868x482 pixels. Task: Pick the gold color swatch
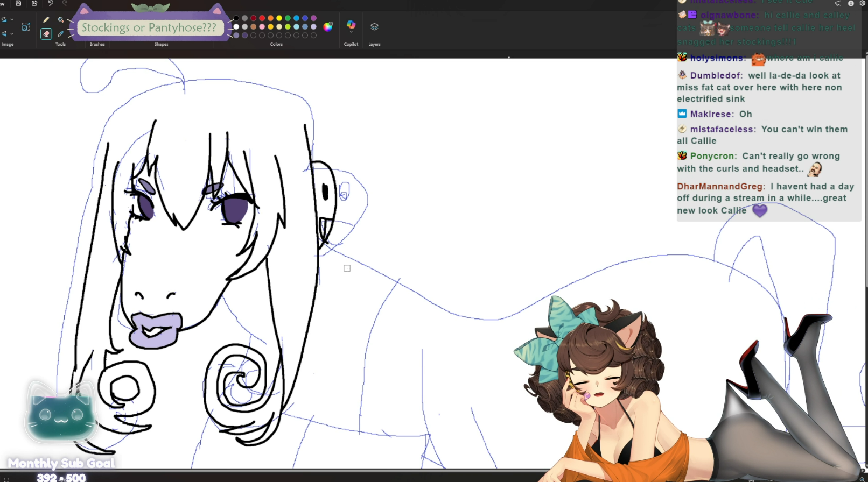pyautogui.click(x=271, y=27)
